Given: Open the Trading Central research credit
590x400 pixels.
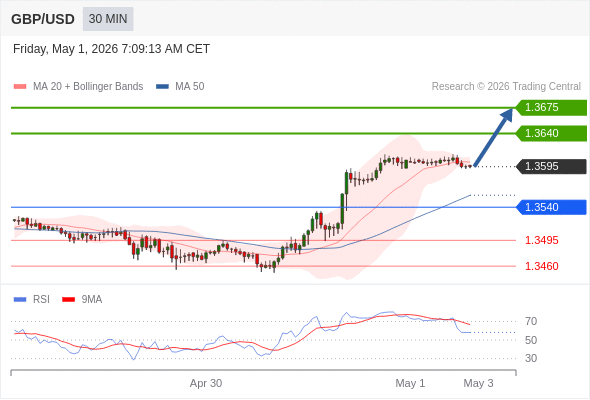Looking at the screenshot, I should point(506,87).
